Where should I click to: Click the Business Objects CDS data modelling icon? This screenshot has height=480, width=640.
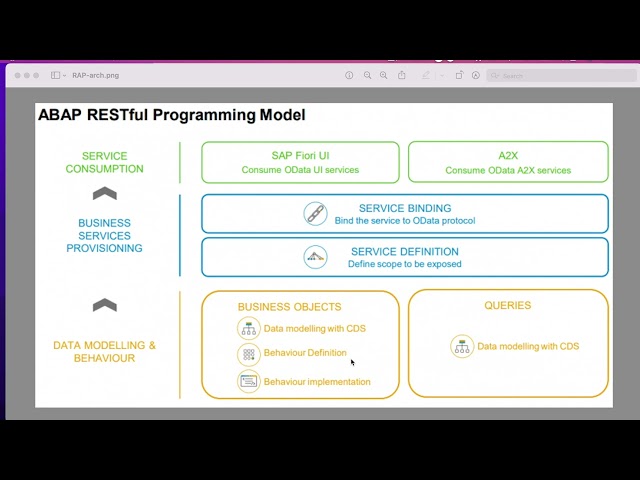click(x=249, y=328)
